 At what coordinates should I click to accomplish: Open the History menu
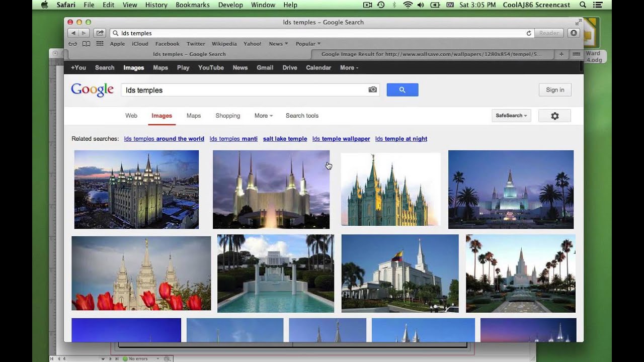pyautogui.click(x=156, y=5)
